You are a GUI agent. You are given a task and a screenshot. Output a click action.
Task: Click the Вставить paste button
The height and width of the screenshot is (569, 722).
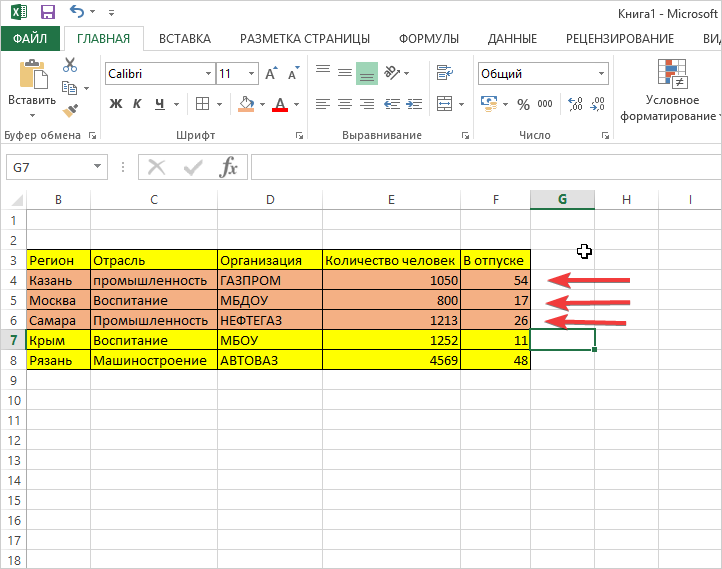tap(31, 85)
